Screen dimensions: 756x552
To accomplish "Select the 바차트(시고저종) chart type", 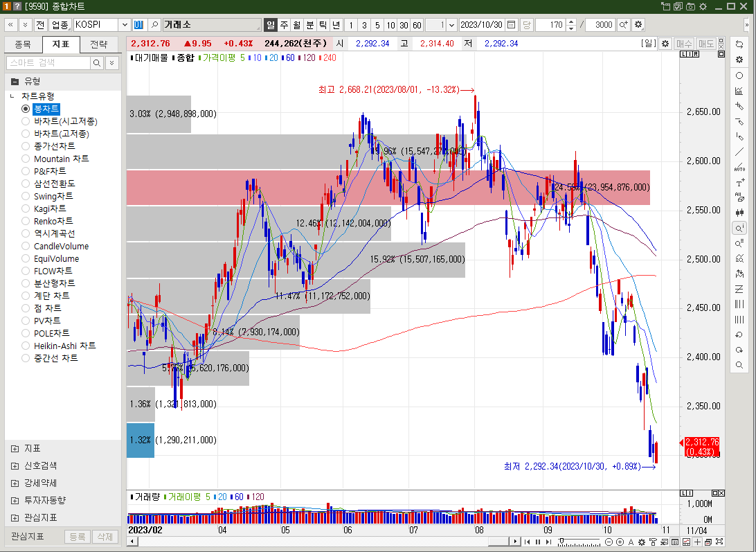I will [26, 121].
